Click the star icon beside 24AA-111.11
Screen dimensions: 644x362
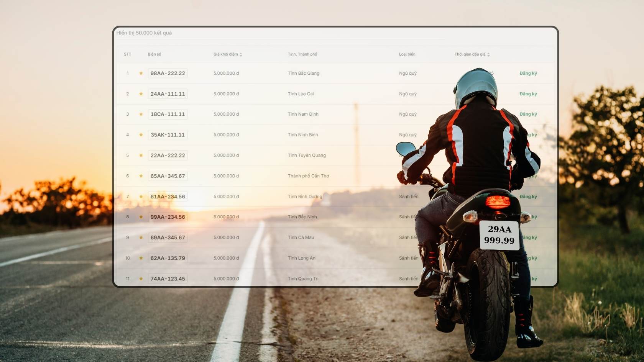pos(141,93)
